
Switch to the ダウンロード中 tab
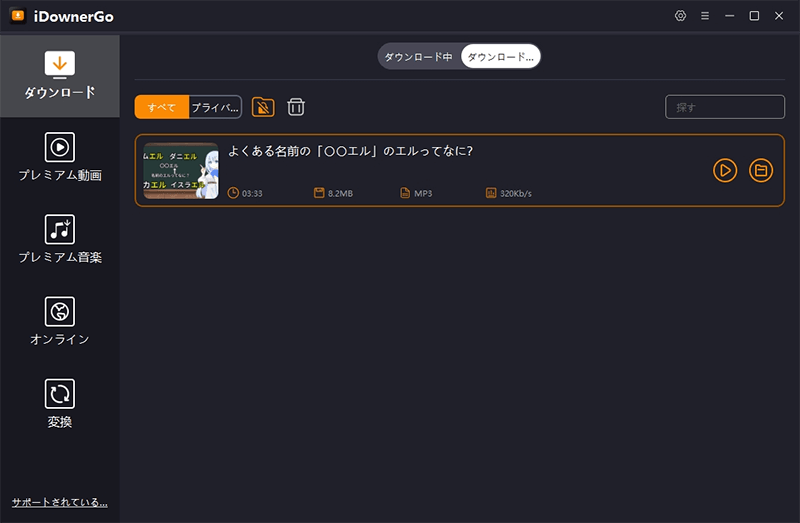[x=418, y=57]
